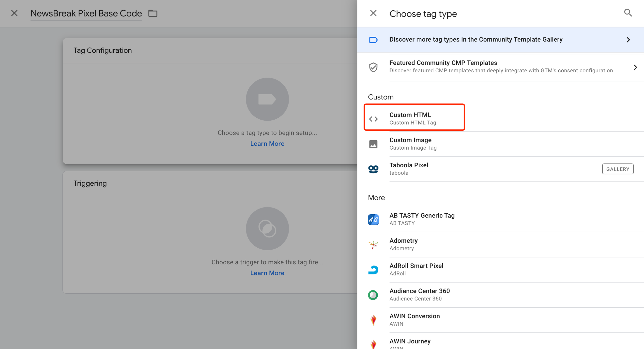Choose the Taboola Pixel tag icon

pyautogui.click(x=373, y=169)
